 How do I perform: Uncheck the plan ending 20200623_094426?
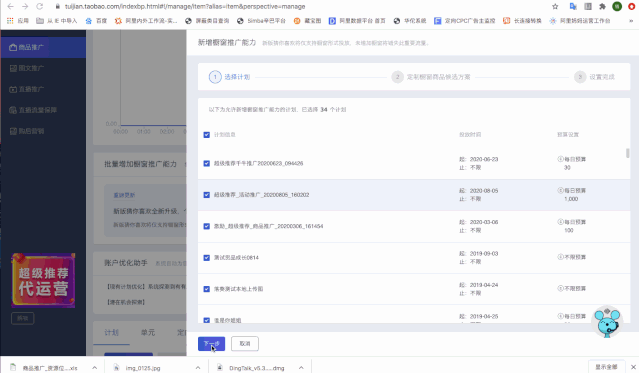point(207,163)
